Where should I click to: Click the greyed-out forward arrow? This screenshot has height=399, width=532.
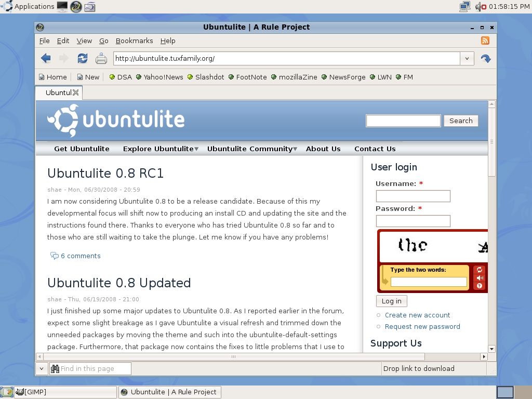[x=63, y=58]
